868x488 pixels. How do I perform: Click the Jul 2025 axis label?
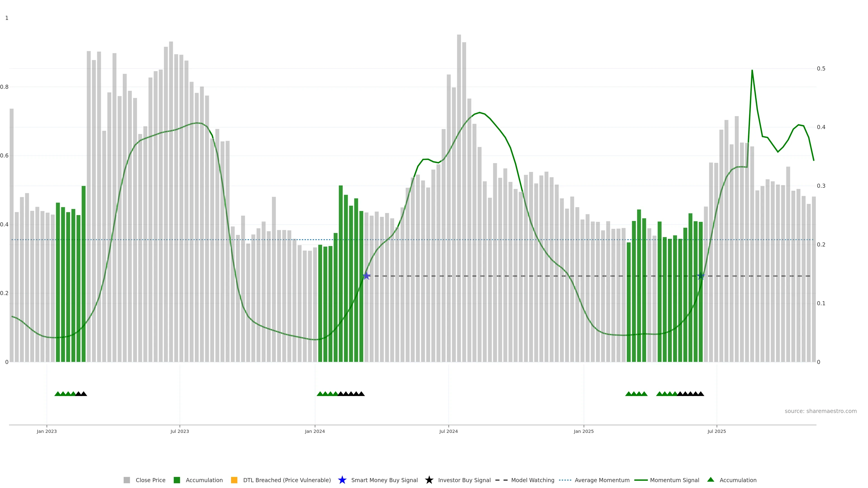(717, 431)
